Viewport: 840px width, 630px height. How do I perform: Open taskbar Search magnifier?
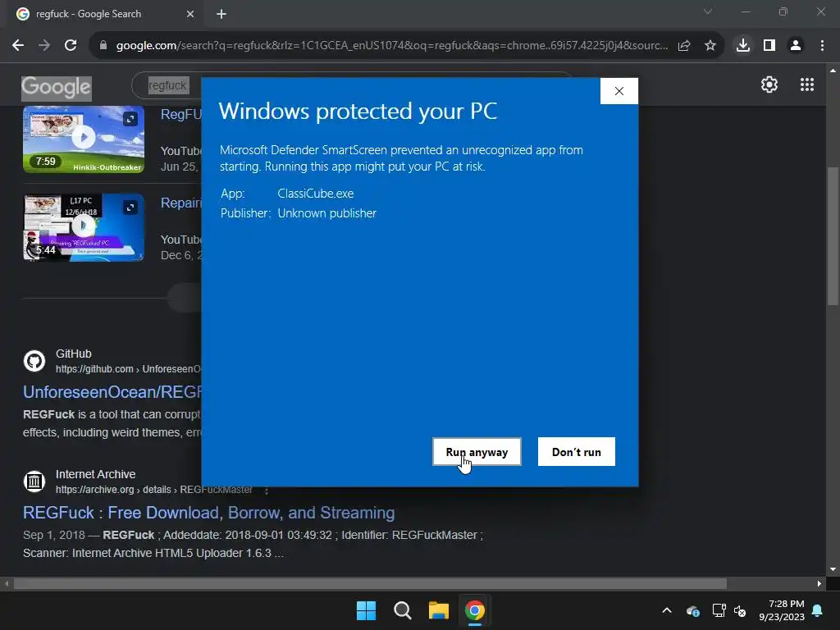click(402, 610)
